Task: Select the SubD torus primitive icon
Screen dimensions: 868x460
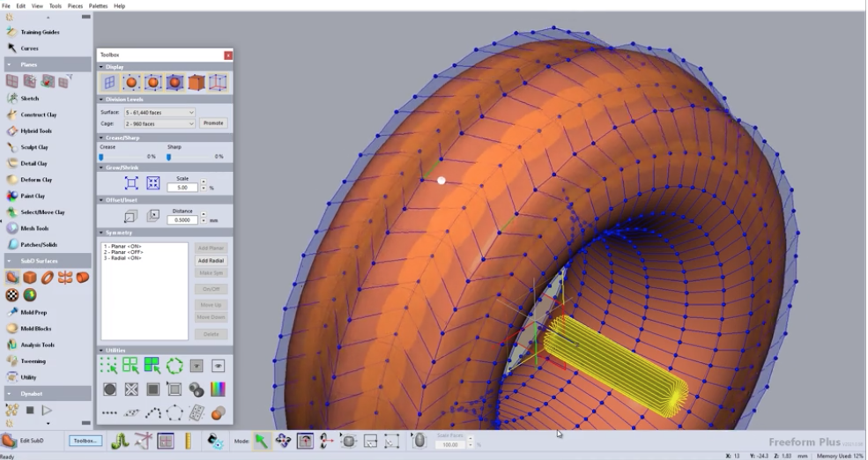Action: [x=47, y=278]
